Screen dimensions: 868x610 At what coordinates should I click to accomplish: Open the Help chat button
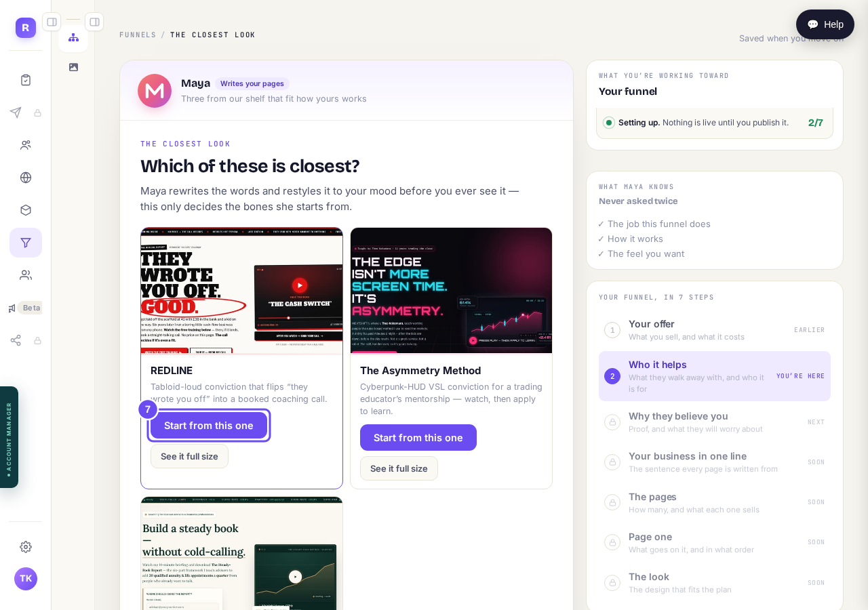825,24
